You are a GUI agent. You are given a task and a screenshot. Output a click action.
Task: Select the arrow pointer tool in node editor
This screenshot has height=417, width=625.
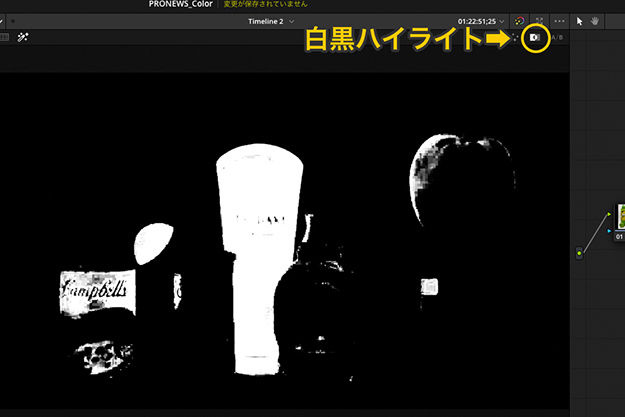tap(580, 21)
